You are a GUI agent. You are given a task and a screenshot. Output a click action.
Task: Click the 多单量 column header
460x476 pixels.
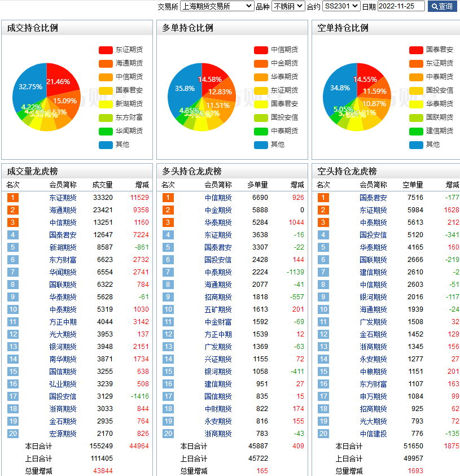click(257, 185)
